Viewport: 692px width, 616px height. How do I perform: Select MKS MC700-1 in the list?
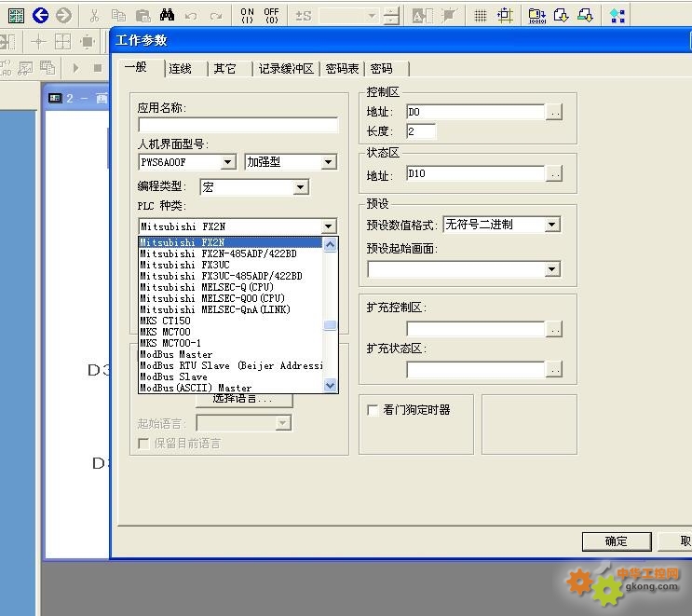[230, 343]
